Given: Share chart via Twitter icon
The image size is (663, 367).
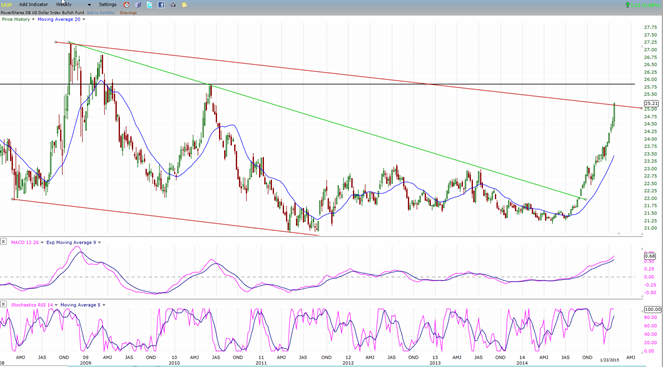Looking at the screenshot, I should 149,5.
